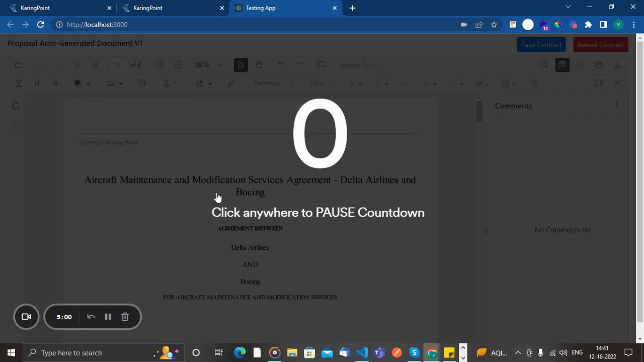This screenshot has width=644, height=362.
Task: Expand the ink pen tool dropdown
Action: coord(203,83)
